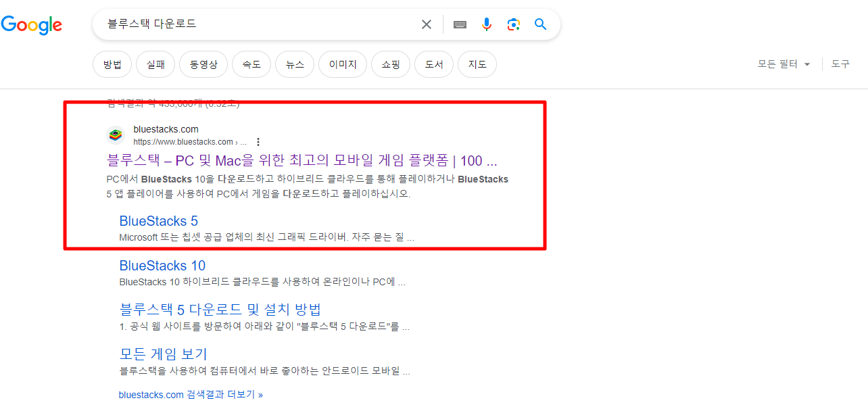Click the snippet 'BlueStacks 10 하이브리드 클라우드를'

[x=262, y=282]
